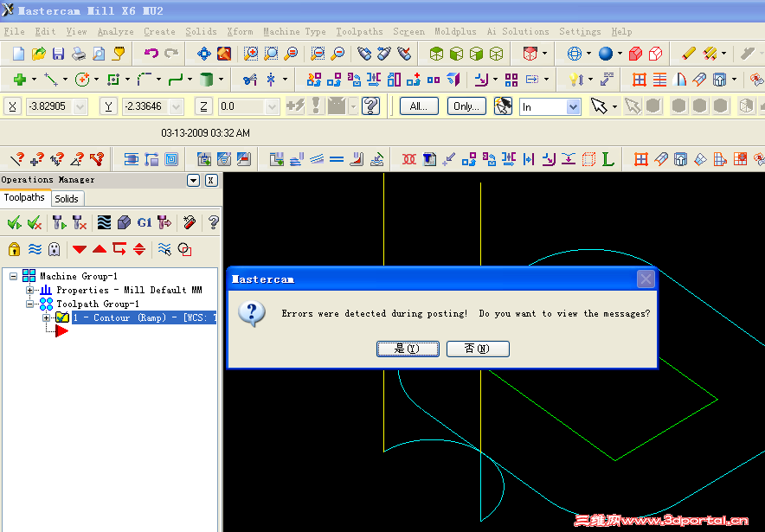Click the 是(Y) Yes button
765x532 pixels.
click(408, 349)
